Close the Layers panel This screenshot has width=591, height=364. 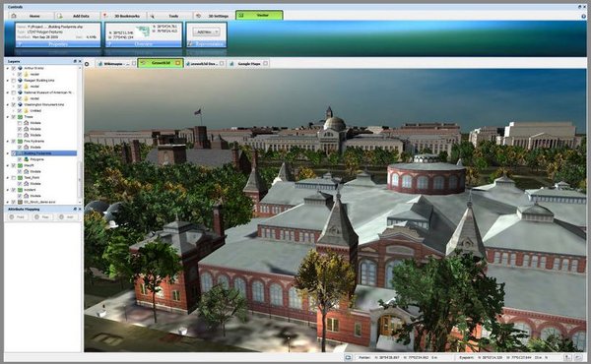[x=80, y=61]
